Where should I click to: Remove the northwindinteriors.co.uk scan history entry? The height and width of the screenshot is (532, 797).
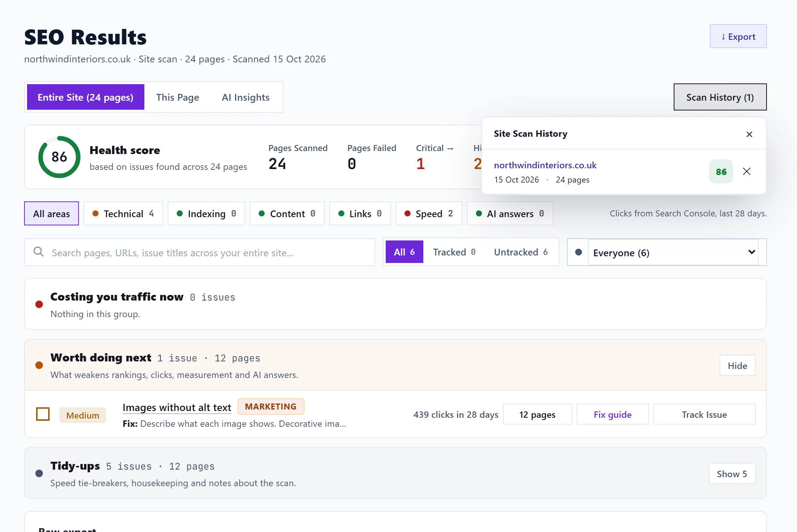click(x=747, y=171)
